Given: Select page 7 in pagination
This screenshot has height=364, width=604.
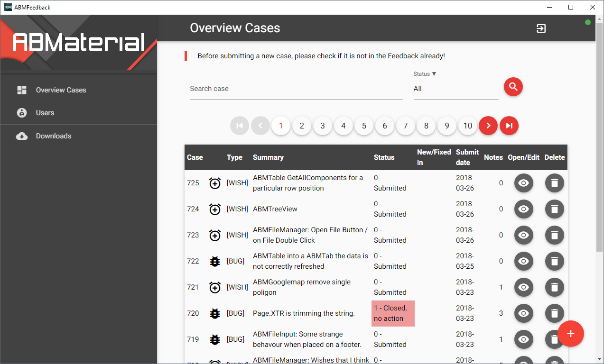Looking at the screenshot, I should tap(406, 126).
